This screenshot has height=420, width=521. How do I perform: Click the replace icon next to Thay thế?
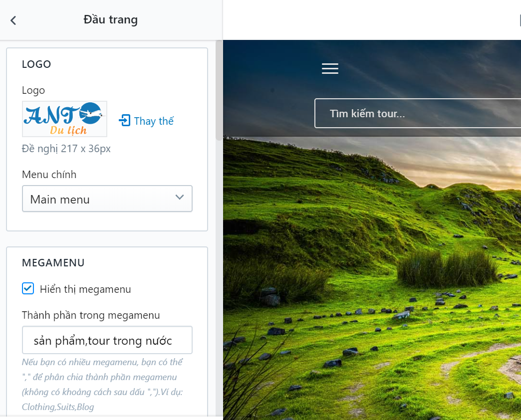tap(125, 121)
